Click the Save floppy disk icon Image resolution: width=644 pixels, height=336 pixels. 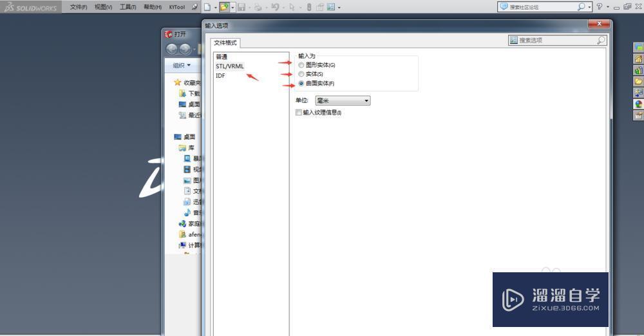pyautogui.click(x=241, y=7)
